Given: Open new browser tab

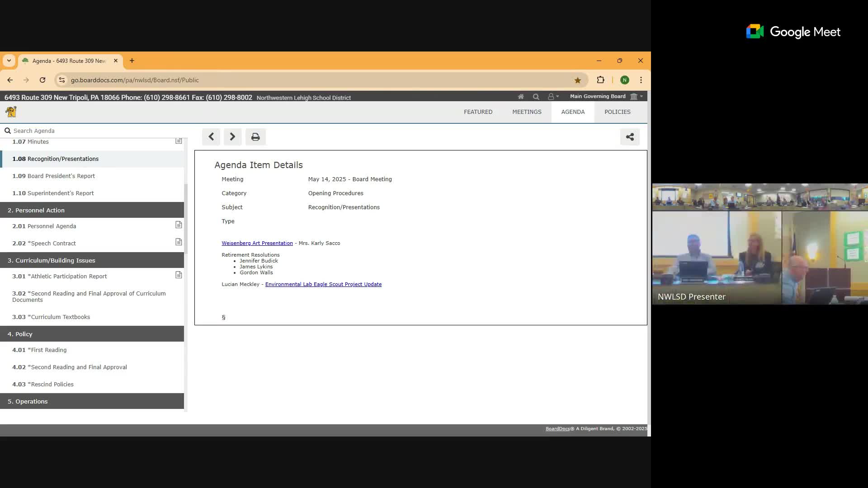Looking at the screenshot, I should point(132,61).
